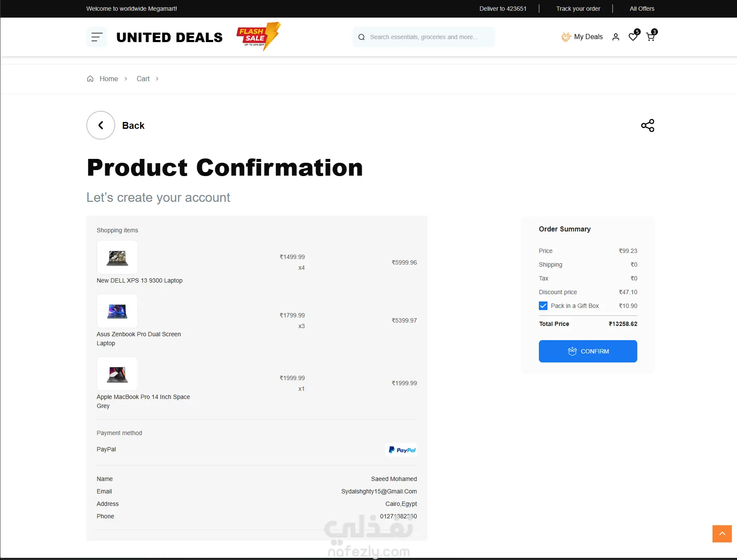Click the home icon in the breadcrumb
The width and height of the screenshot is (737, 560).
click(x=90, y=79)
